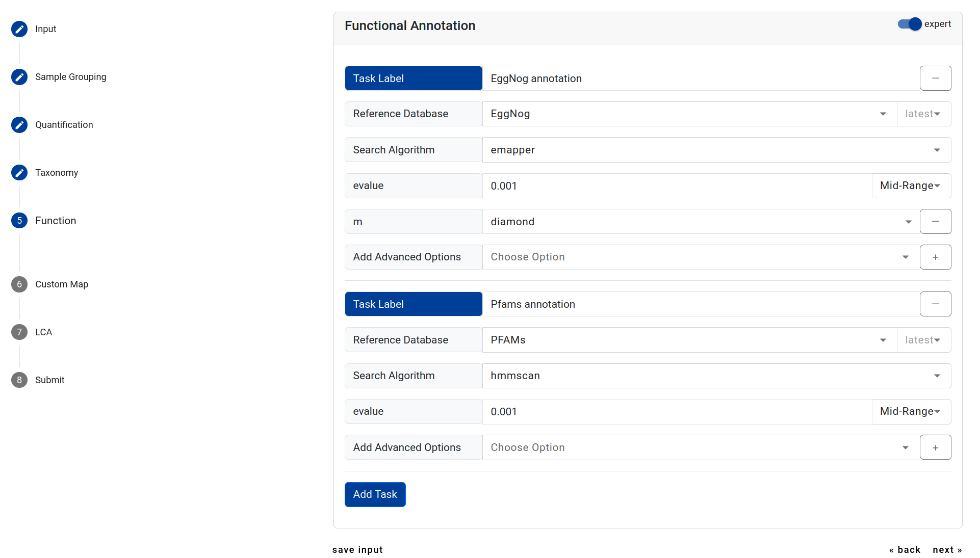980x558 pixels.
Task: Open the PFAMs latest version dropdown
Action: 923,340
